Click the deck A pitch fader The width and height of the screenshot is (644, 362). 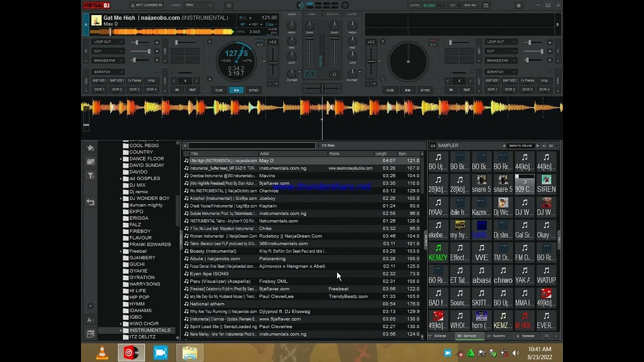coord(273,62)
